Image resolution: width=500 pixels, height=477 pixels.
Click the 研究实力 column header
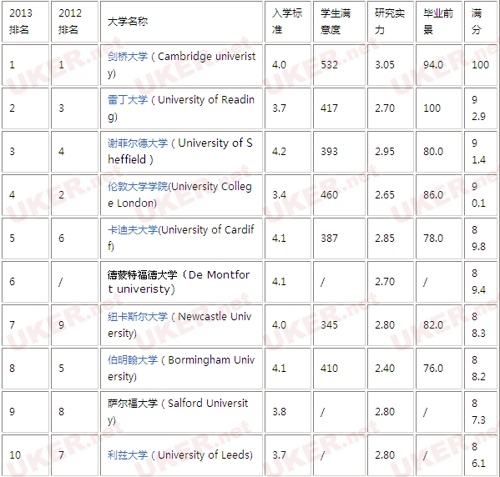coord(390,22)
